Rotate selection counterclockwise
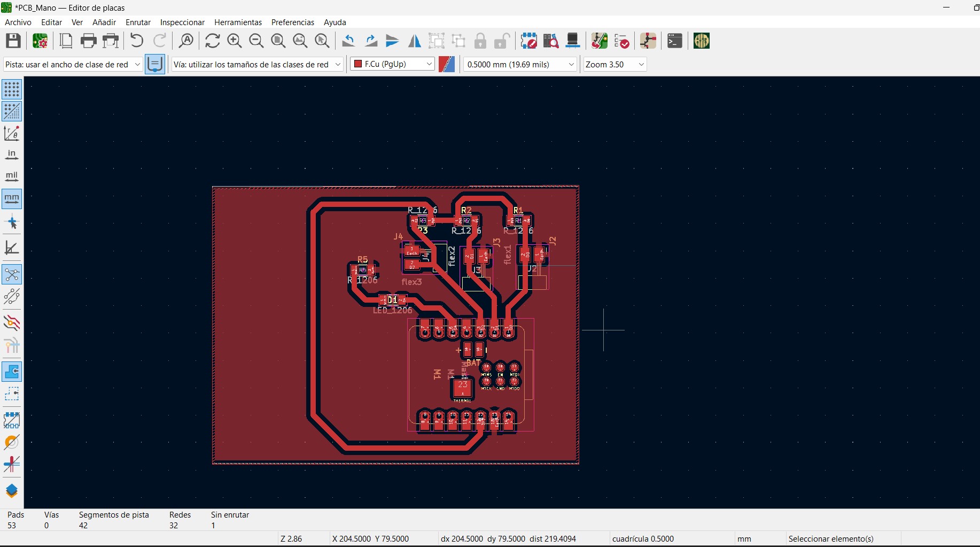980x547 pixels. pos(348,41)
